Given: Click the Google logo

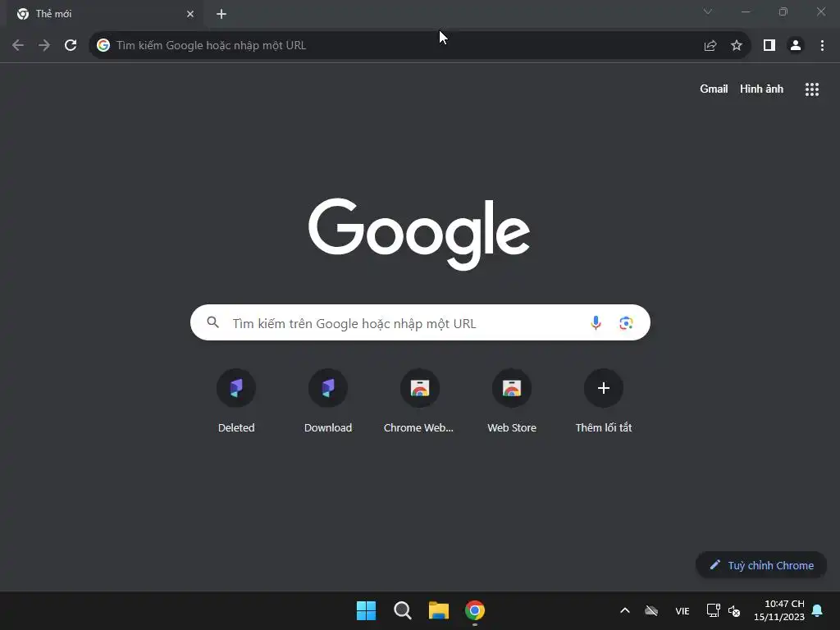Looking at the screenshot, I should [x=419, y=234].
